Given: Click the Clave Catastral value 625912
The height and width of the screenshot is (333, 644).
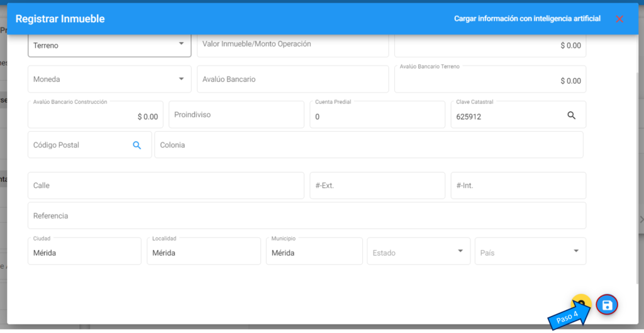Looking at the screenshot, I should coord(469,116).
